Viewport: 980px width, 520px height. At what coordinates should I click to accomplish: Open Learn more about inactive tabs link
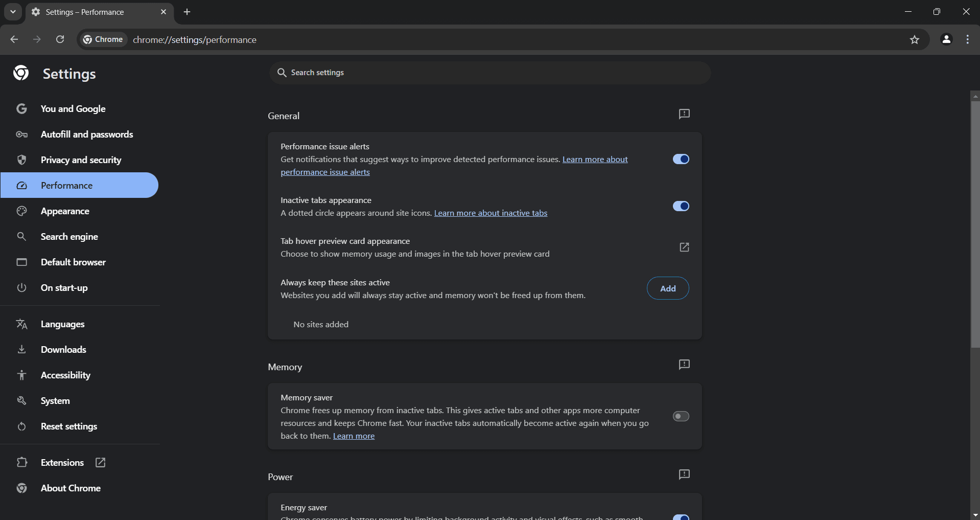point(491,213)
